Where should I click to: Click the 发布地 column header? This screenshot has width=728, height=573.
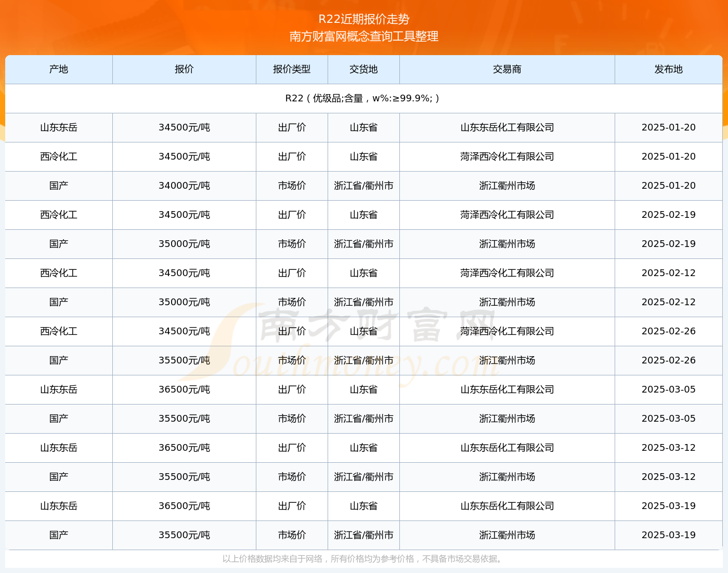[668, 69]
